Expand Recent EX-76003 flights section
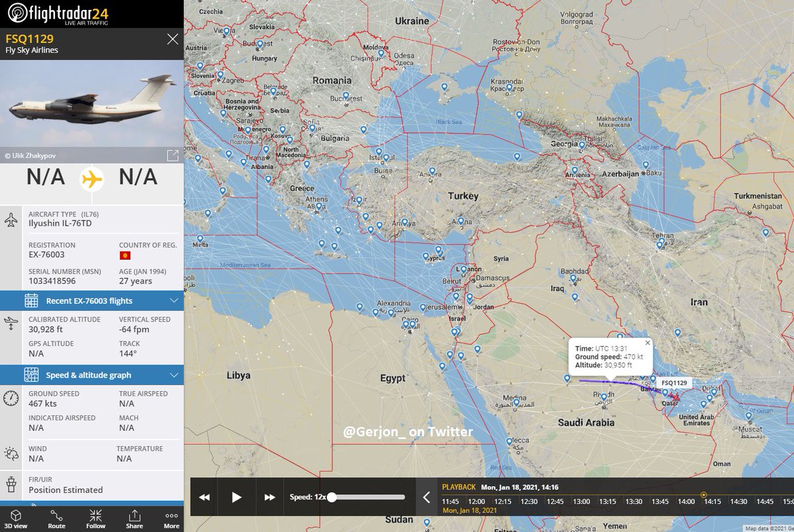 tap(92, 301)
